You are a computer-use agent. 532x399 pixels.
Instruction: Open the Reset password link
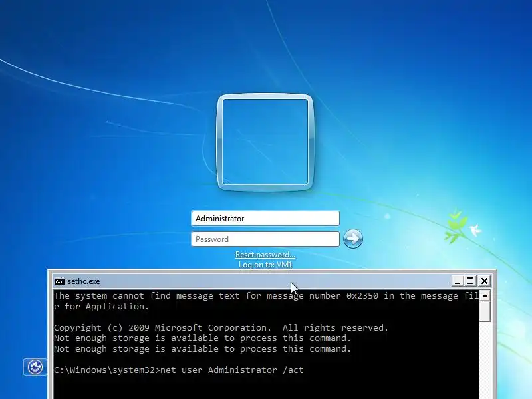pos(265,255)
